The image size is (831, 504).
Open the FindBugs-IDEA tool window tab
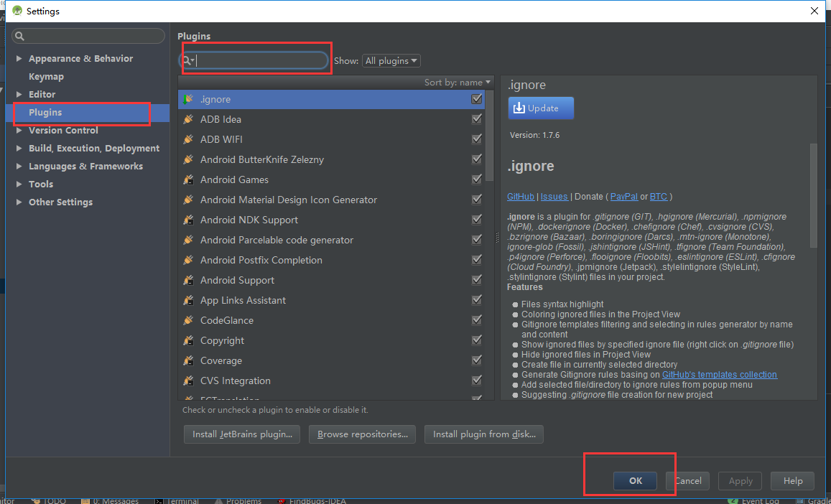coord(311,500)
